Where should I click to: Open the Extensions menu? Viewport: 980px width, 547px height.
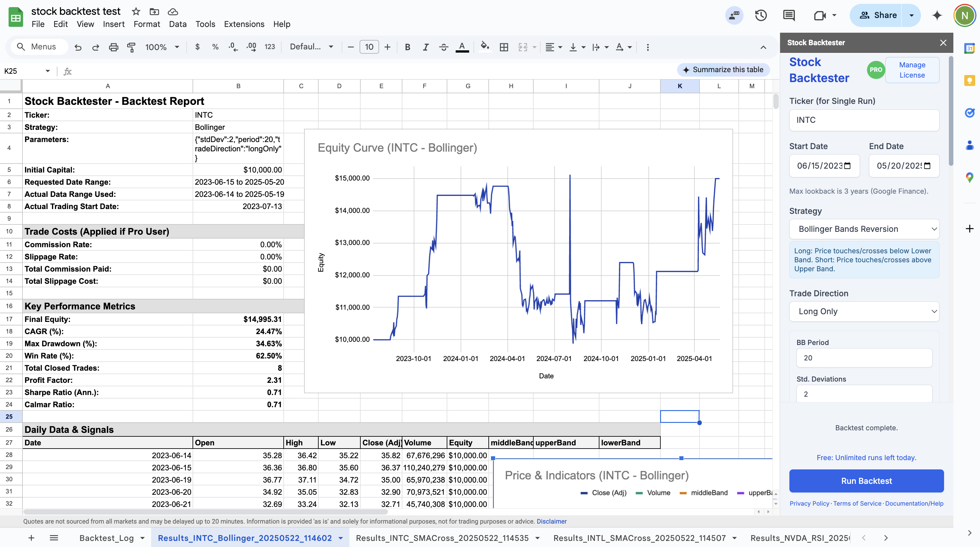click(x=244, y=24)
